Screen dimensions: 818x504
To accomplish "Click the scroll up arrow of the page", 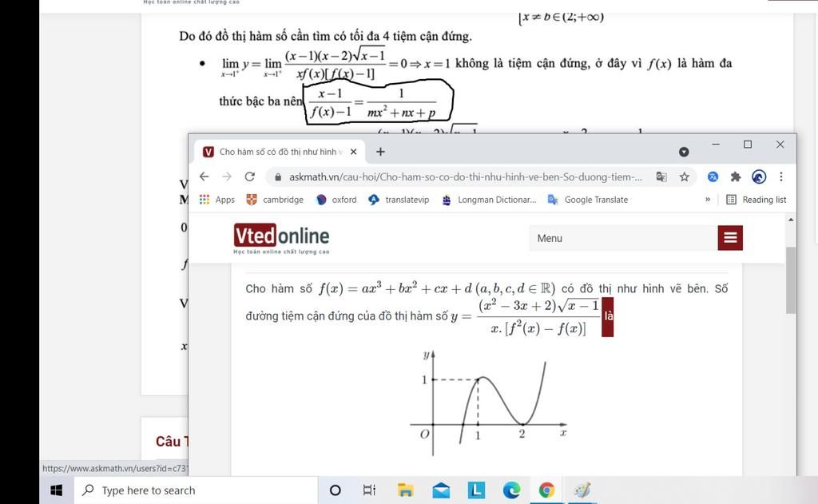I will click(x=791, y=220).
